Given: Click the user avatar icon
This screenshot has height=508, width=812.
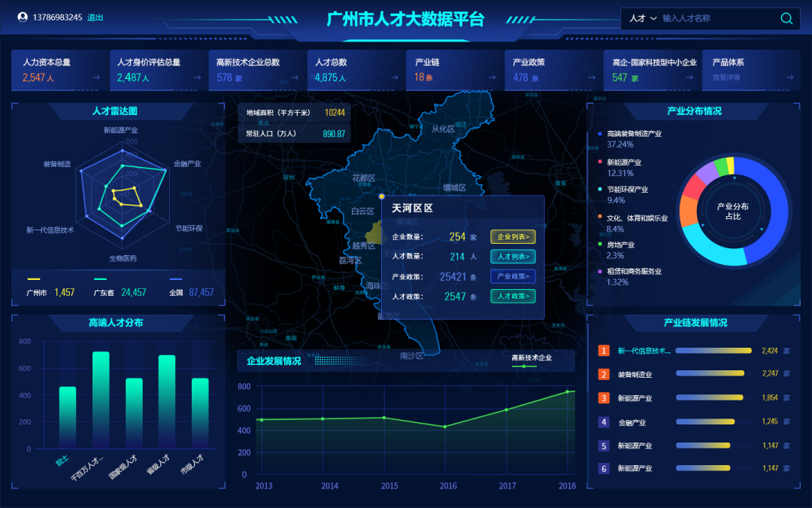Looking at the screenshot, I should 23,17.
